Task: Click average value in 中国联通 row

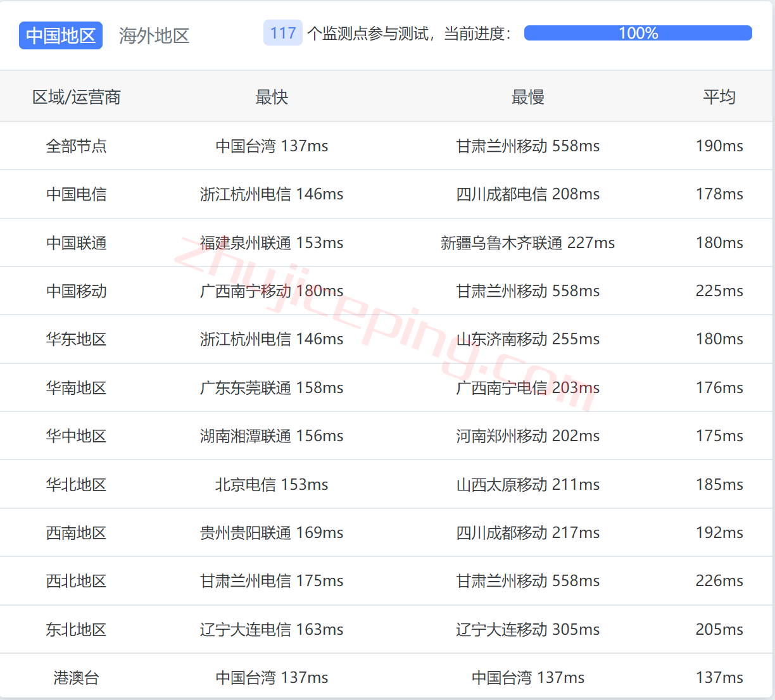Action: 719,242
